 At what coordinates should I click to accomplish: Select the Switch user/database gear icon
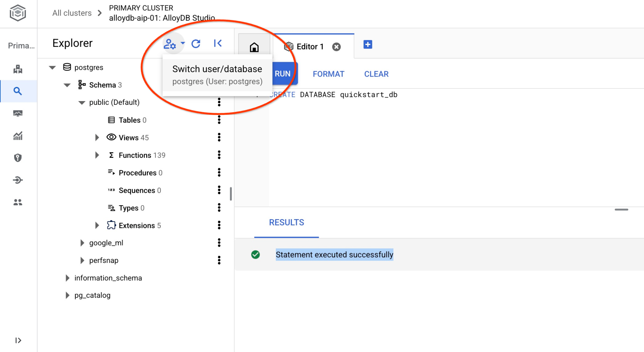(x=169, y=44)
